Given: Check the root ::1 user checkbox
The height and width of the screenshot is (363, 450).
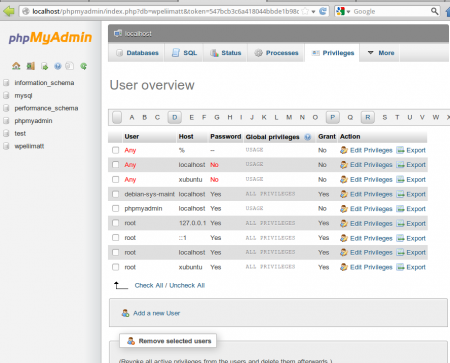Looking at the screenshot, I should coord(115,238).
